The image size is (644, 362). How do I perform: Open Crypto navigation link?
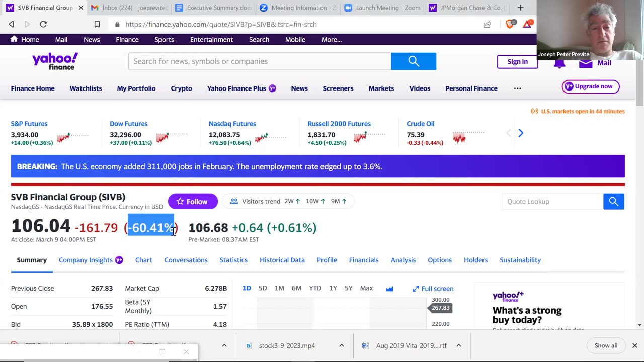tap(181, 88)
